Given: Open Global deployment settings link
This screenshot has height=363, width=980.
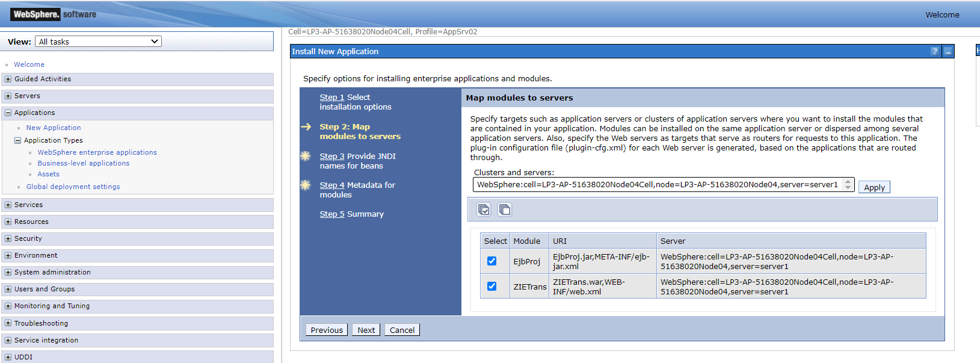Looking at the screenshot, I should (73, 187).
